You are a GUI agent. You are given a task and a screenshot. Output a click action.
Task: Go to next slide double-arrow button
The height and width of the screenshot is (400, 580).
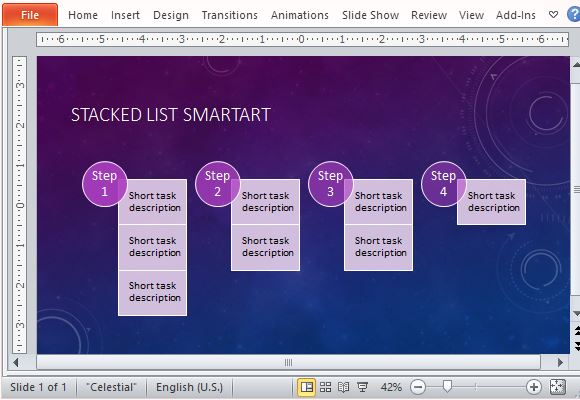(x=577, y=346)
